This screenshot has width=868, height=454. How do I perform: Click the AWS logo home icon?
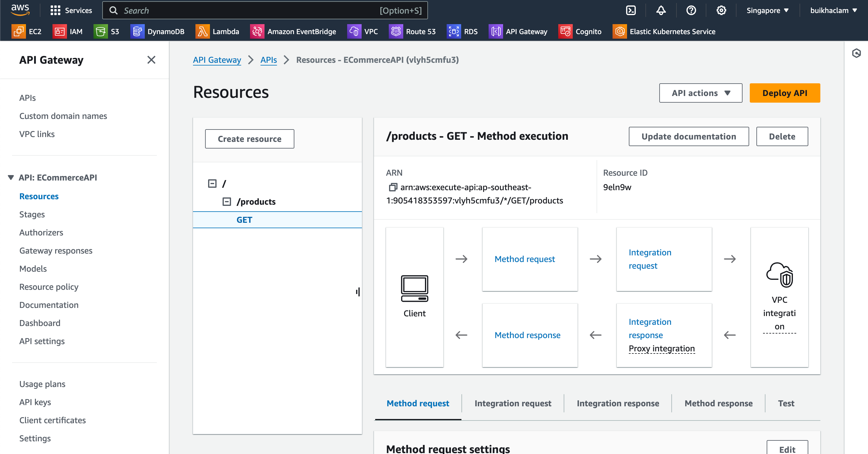[20, 10]
